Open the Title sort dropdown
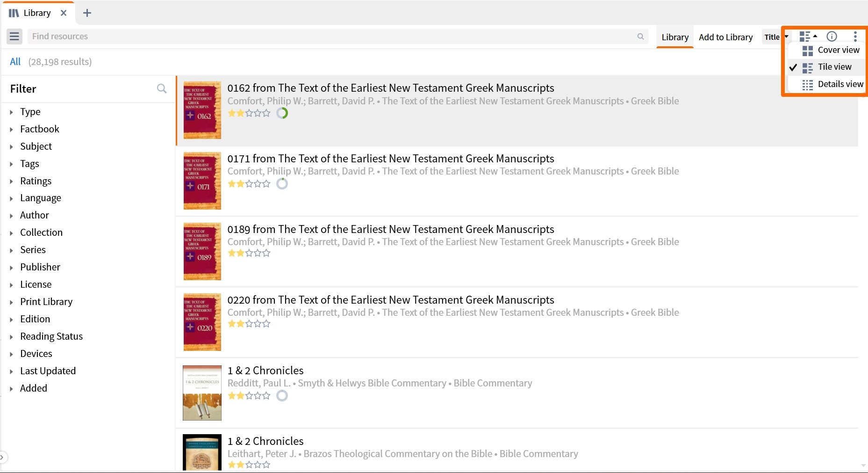Image resolution: width=868 pixels, height=473 pixels. (776, 37)
